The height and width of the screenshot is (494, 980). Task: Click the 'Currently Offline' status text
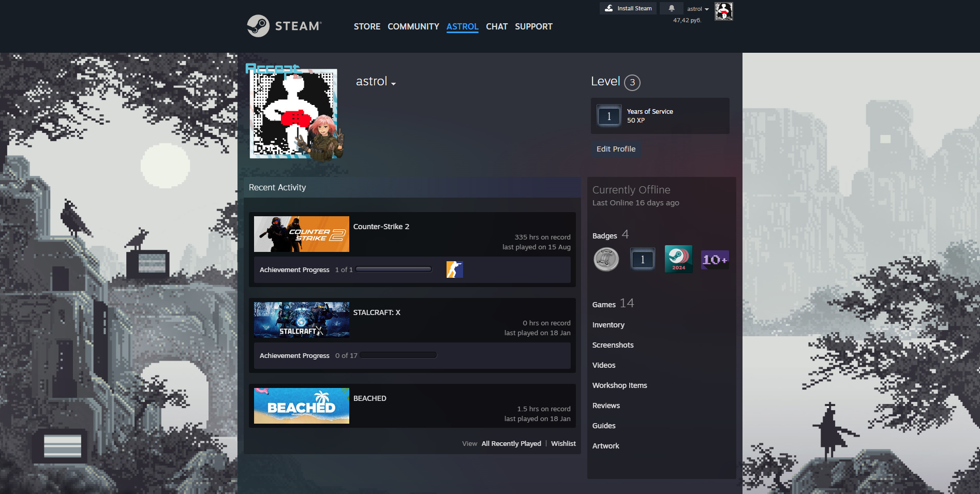point(631,190)
